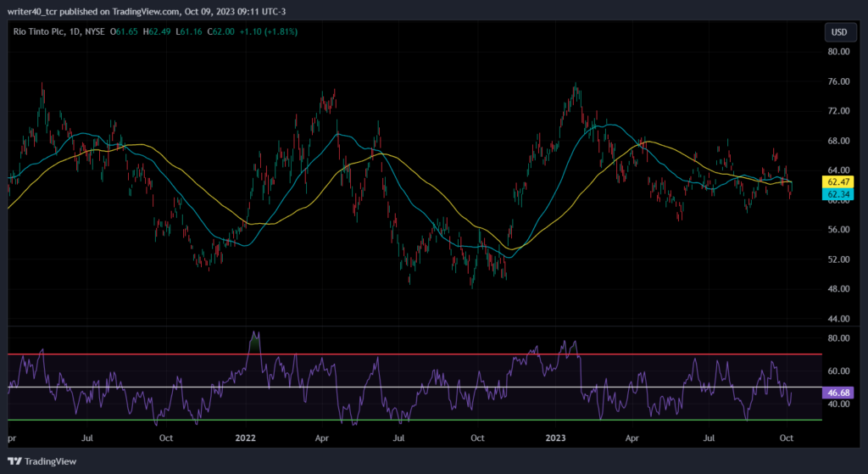Click the close price C62.00 value

(221, 32)
